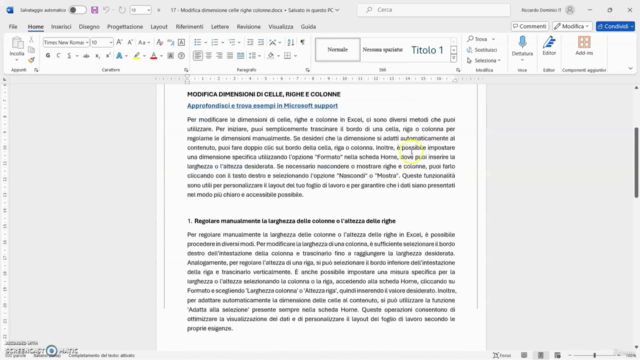640x360 pixels.
Task: Click the Condividi button
Action: [615, 26]
